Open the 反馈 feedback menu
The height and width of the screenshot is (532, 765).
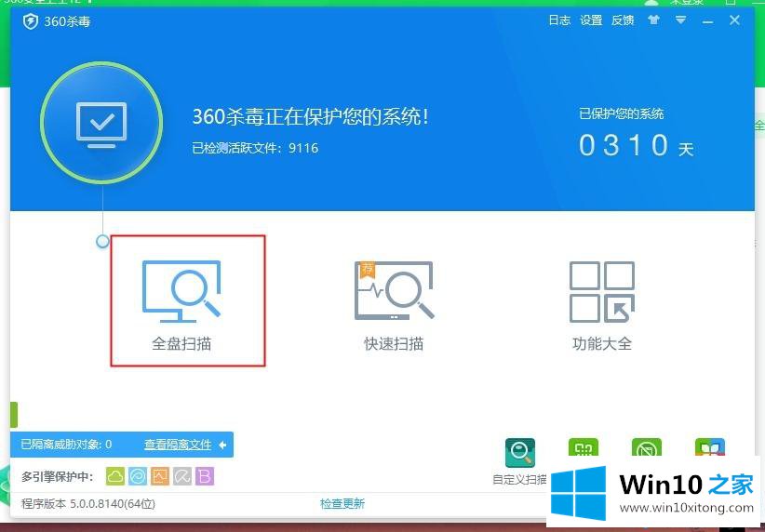(623, 20)
